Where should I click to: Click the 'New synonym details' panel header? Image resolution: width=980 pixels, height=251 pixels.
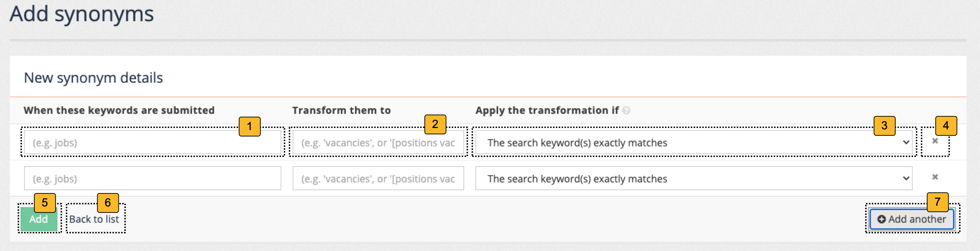(x=94, y=77)
